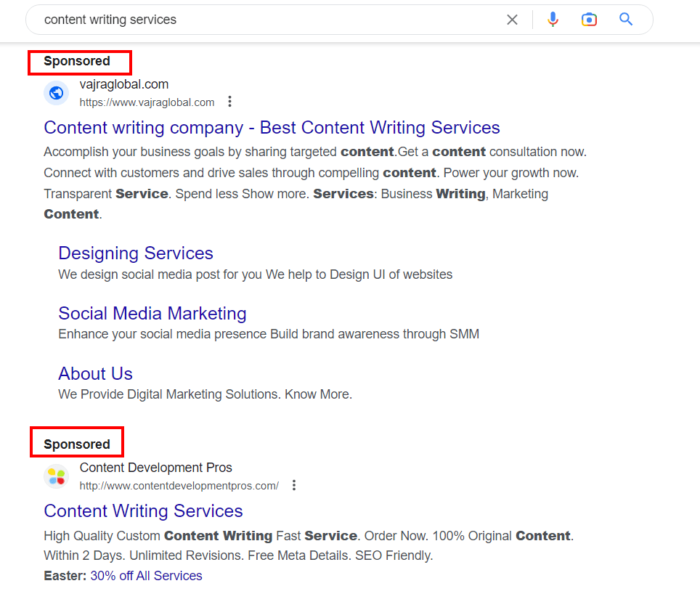Open 'Content writing company - Best Content Writing Services'
Screen dimensions: 700x594
click(272, 128)
